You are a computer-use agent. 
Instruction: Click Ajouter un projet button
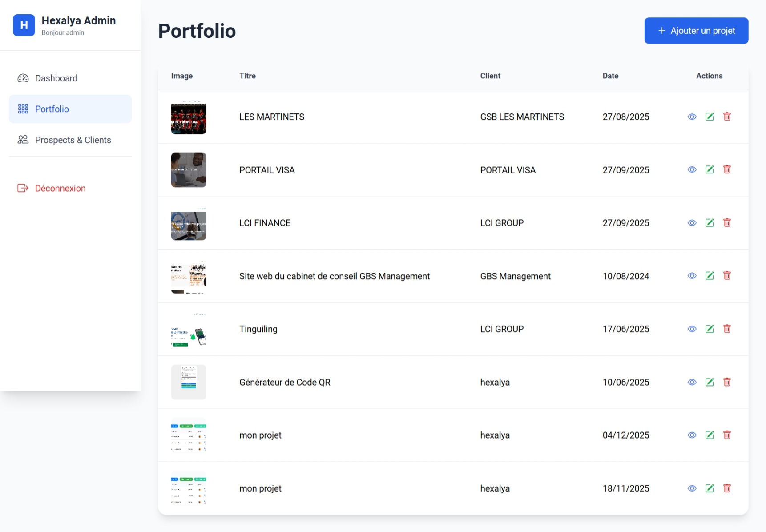point(696,31)
